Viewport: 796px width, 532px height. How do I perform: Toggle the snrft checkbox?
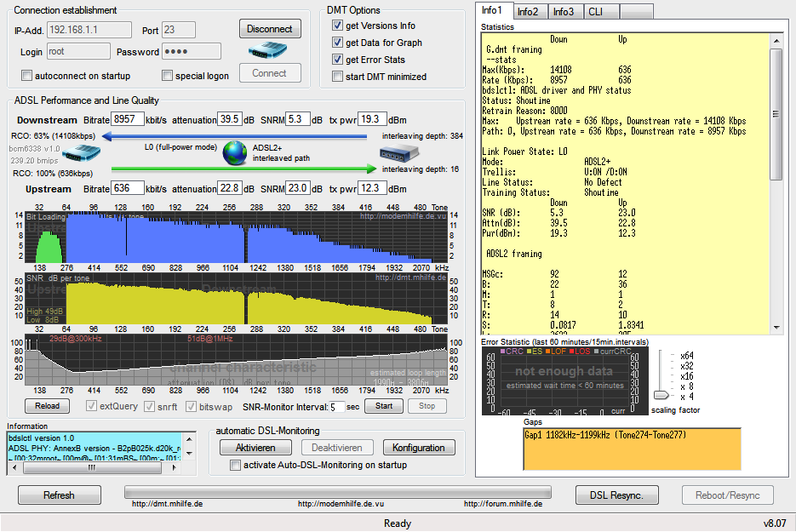[x=149, y=407]
